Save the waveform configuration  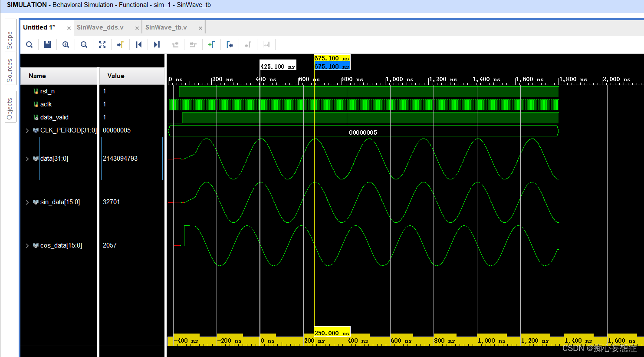tap(47, 44)
